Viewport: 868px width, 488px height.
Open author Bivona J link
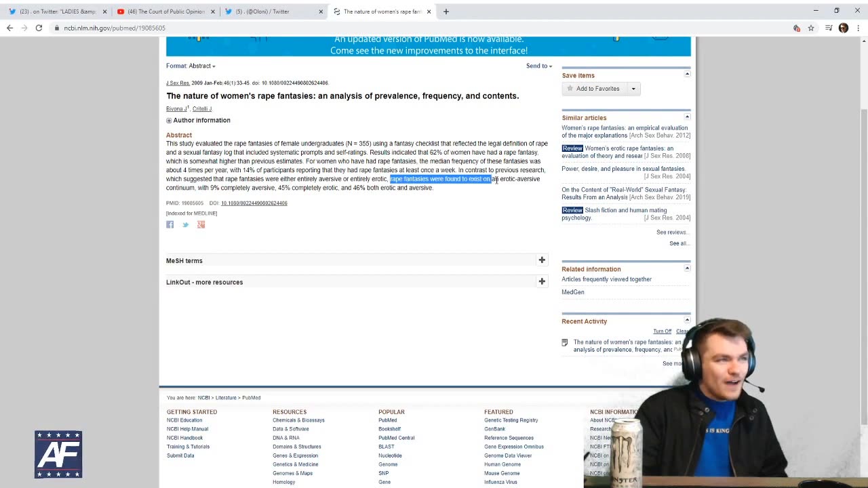click(x=176, y=108)
